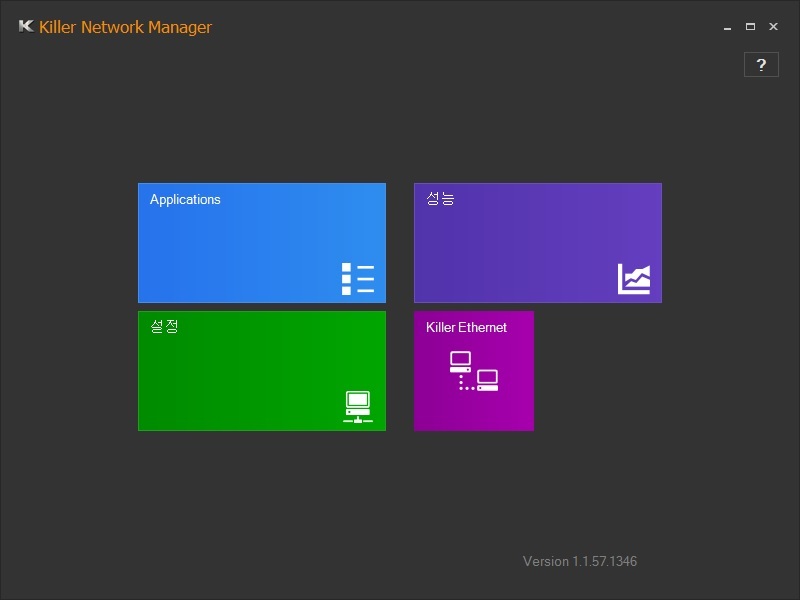800x600 pixels.
Task: Click the Killer Network Manager title text
Action: pyautogui.click(x=126, y=27)
